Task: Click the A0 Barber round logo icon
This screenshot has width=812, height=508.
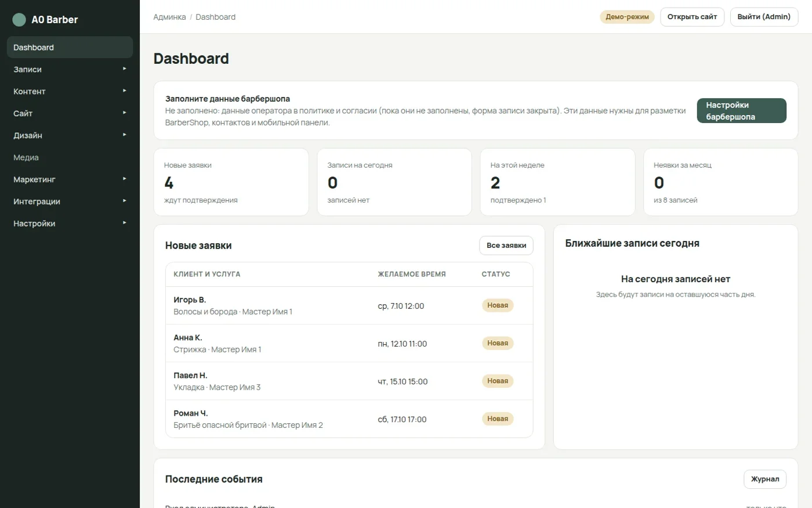Action: tap(19, 20)
